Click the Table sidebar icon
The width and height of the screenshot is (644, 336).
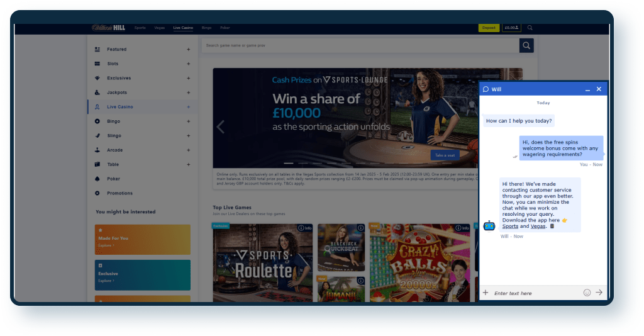click(97, 164)
